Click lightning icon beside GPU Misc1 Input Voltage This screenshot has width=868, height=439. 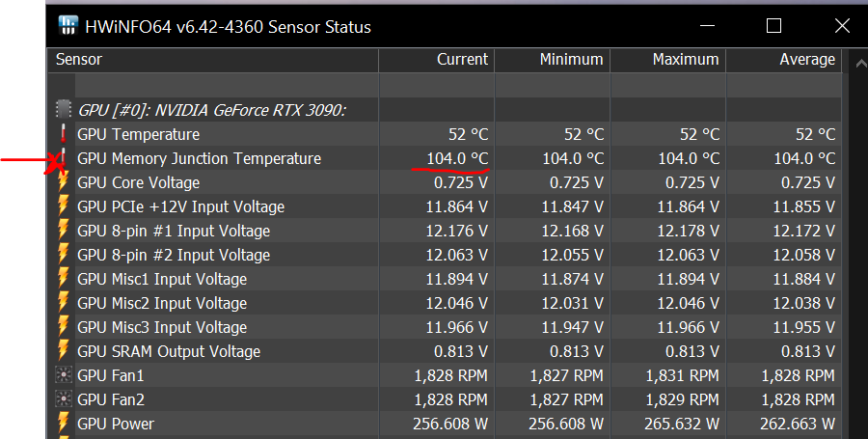[x=63, y=279]
